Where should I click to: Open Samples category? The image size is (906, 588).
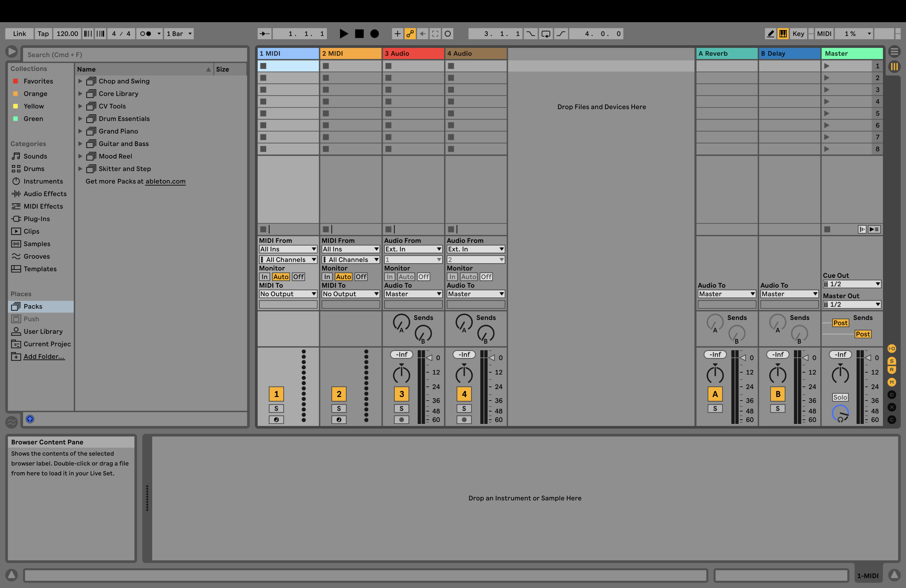pyautogui.click(x=37, y=244)
